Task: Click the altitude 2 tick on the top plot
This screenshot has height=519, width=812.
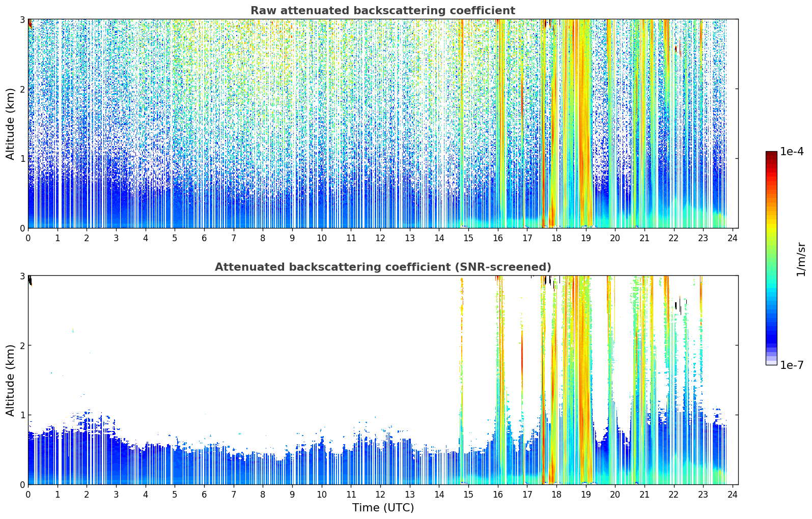Action: [x=22, y=89]
